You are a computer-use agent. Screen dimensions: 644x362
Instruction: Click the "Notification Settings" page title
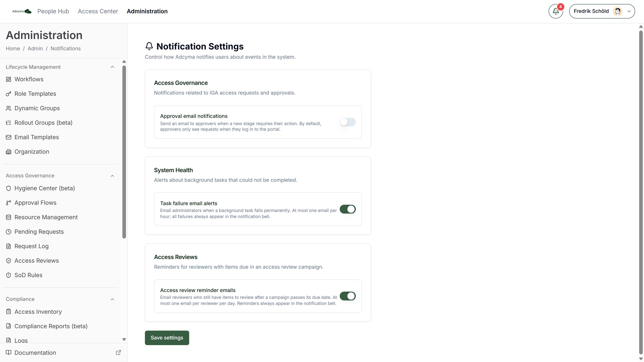click(200, 46)
